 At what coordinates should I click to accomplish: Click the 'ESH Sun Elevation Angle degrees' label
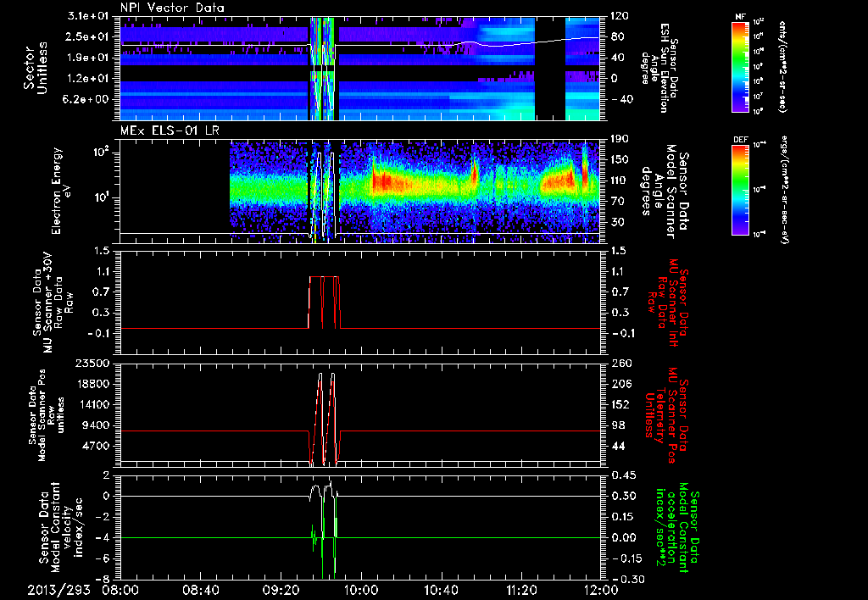[659, 68]
